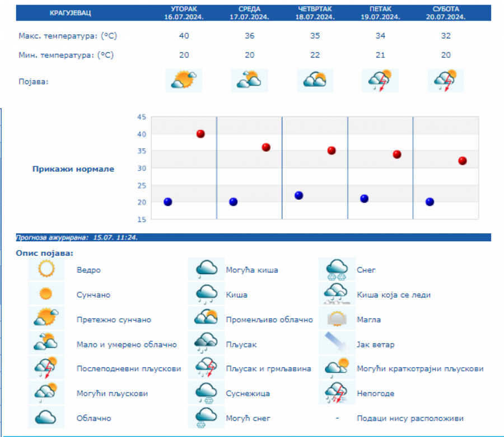Screen dimensions: 504x437
Task: Click the Ведро clear sky legend icon
Action: (x=46, y=270)
